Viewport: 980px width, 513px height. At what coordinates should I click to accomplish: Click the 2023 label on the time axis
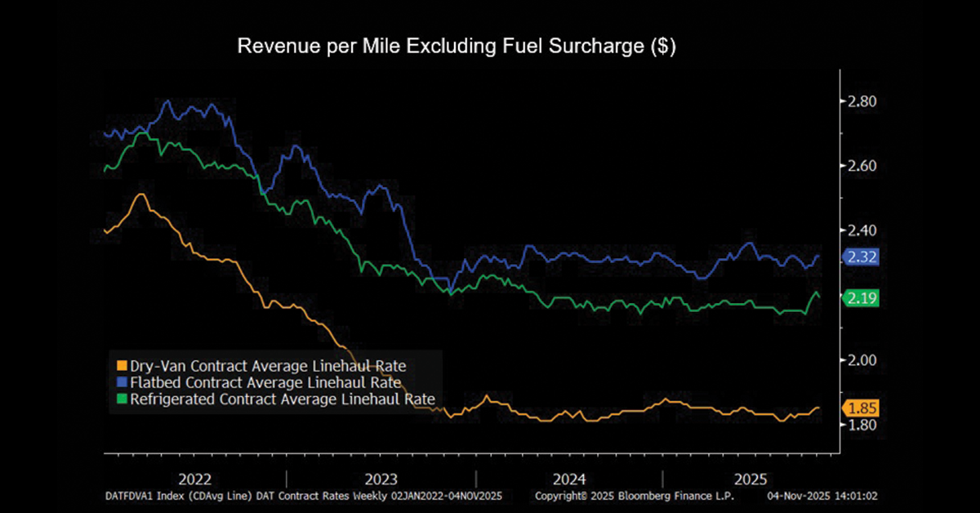tap(381, 478)
